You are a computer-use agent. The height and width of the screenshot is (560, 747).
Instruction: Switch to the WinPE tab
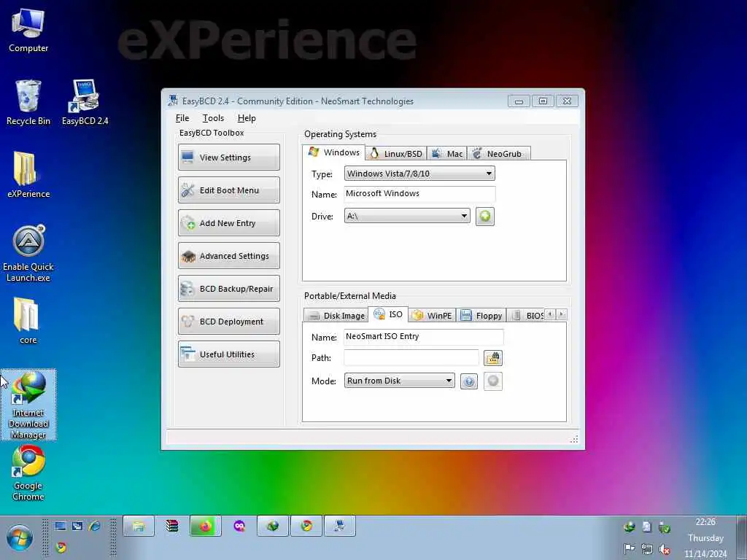pos(432,316)
